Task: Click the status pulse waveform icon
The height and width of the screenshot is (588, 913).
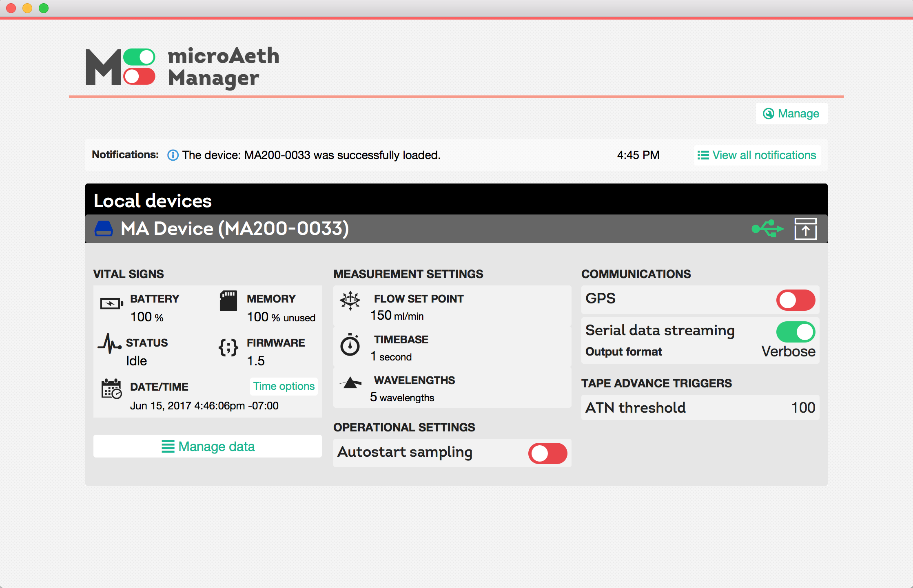Action: click(110, 344)
